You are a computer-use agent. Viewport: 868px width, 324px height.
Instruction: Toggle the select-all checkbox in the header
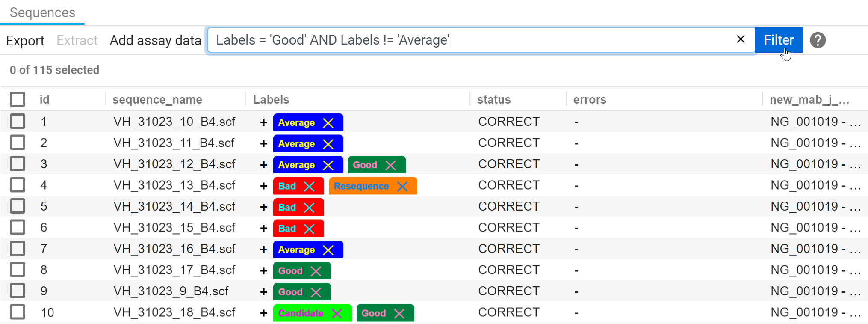(x=18, y=99)
